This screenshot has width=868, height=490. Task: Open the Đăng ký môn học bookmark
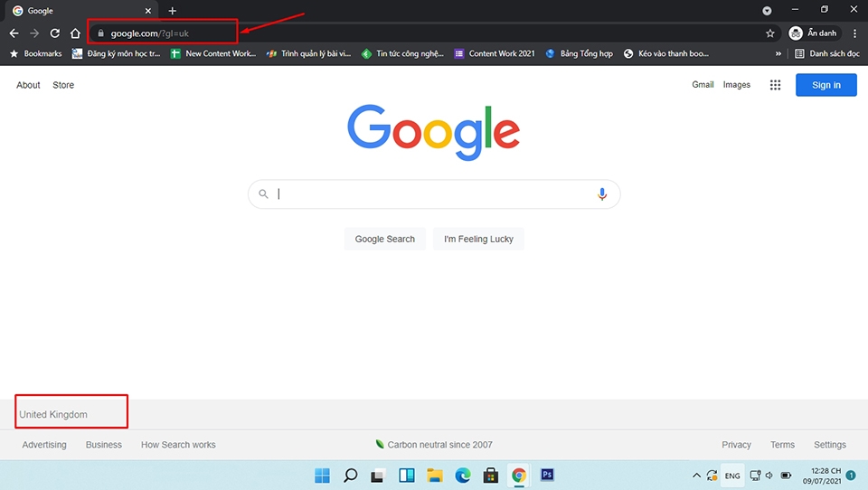tap(117, 53)
